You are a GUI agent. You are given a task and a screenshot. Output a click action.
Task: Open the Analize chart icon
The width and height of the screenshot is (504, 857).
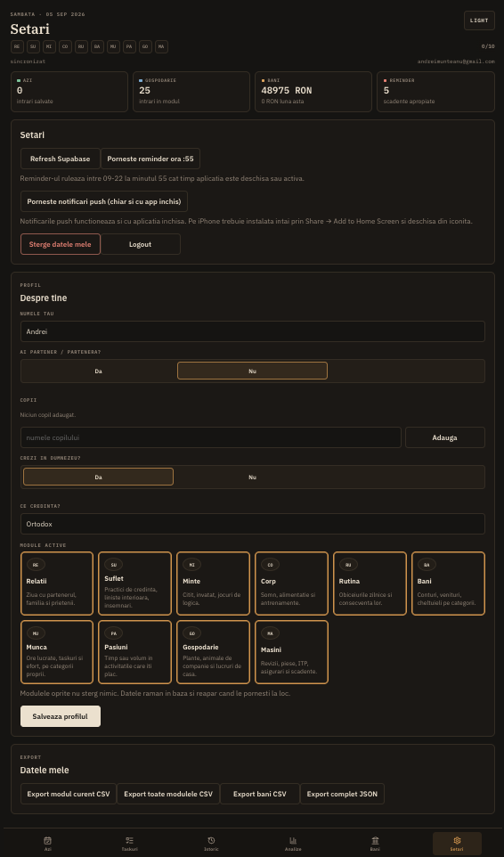293,840
